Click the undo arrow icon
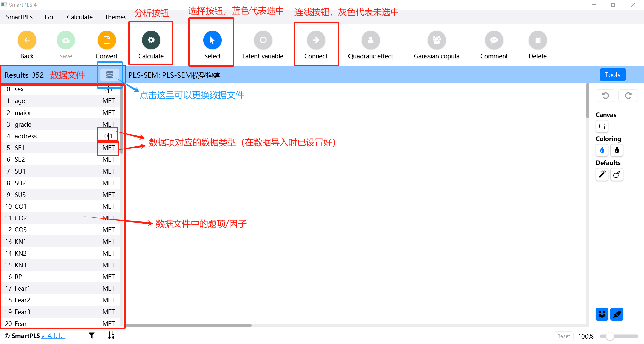644x344 pixels. (605, 96)
